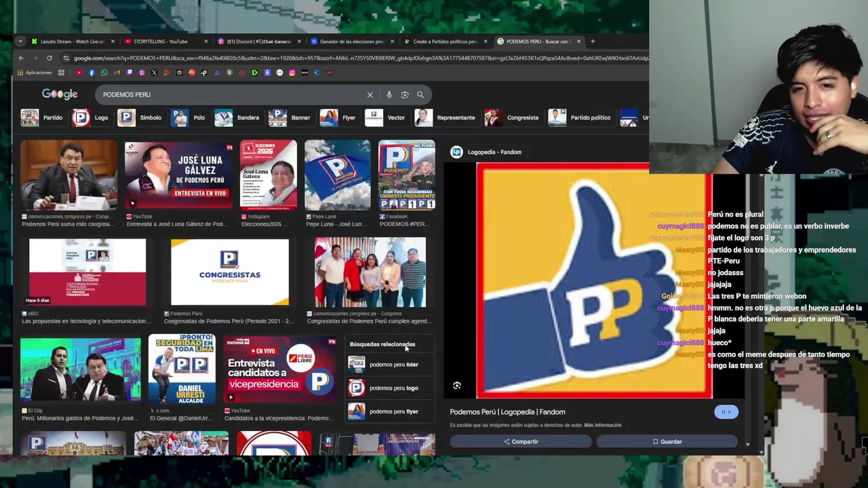Open YouTube bookmark in bookmarks bar
This screenshot has width=868, height=488.
(x=79, y=73)
